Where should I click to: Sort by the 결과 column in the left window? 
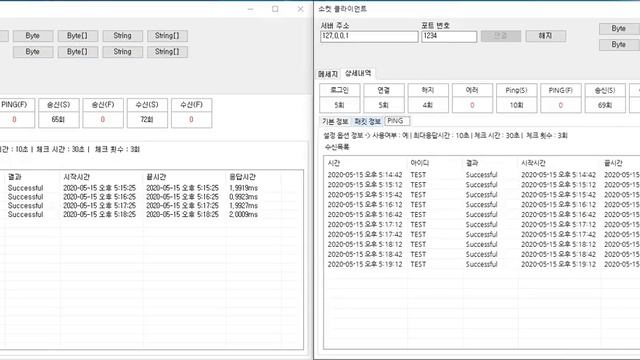[32, 177]
